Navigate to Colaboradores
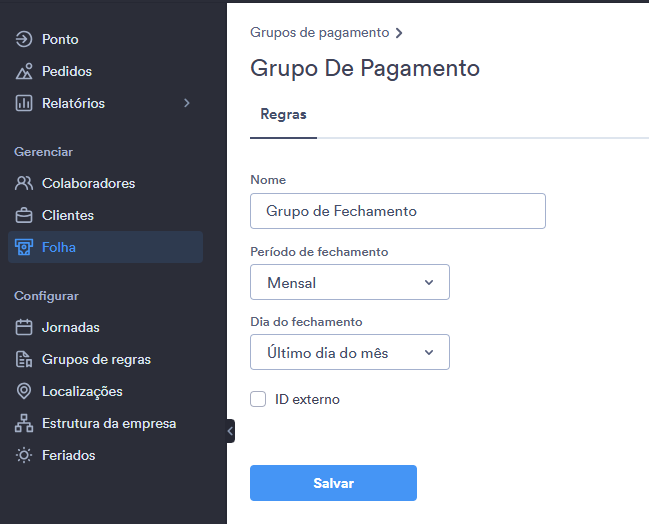Viewport: 649px width, 524px height. 106,183
